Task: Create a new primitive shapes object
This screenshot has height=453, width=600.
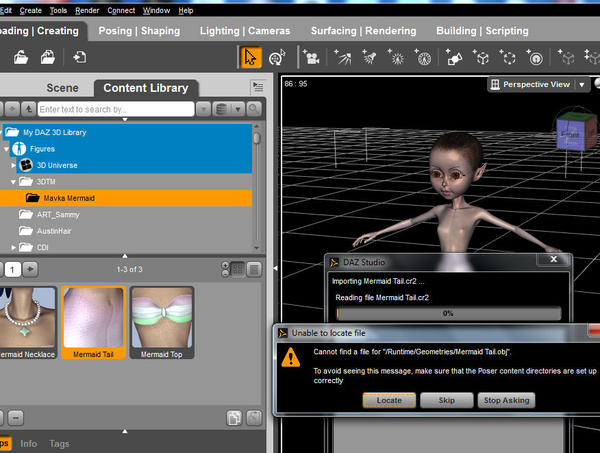Action: (454, 58)
